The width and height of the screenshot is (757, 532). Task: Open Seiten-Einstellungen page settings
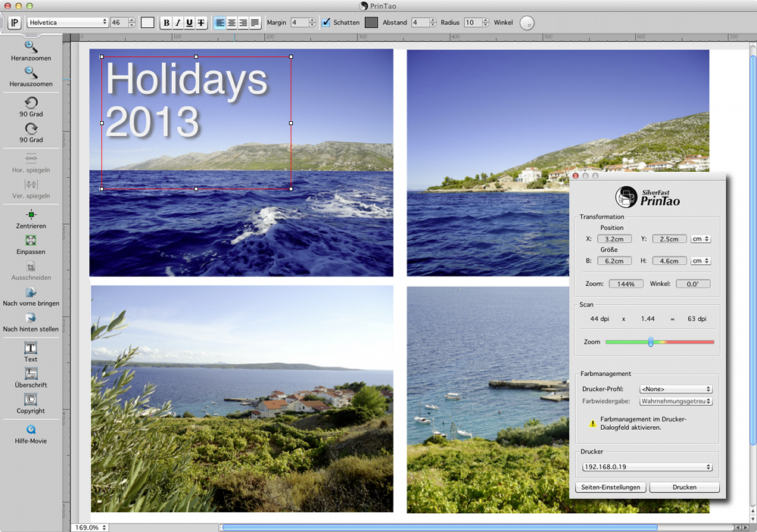pyautogui.click(x=611, y=487)
